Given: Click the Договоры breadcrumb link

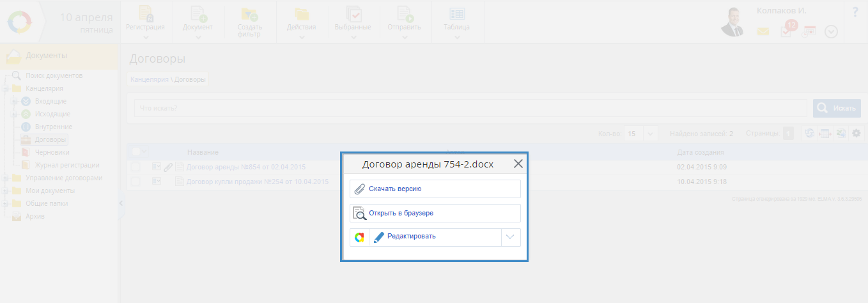Looking at the screenshot, I should pyautogui.click(x=190, y=80).
